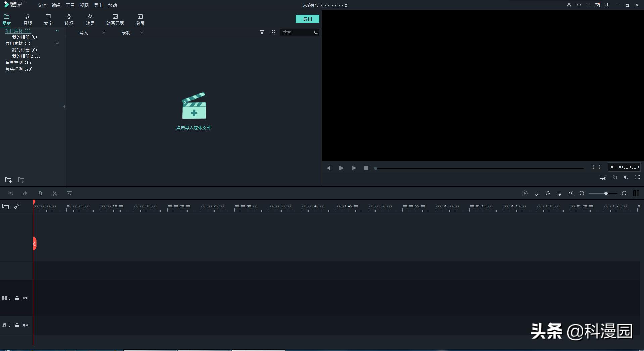Toggle visibility of video track 1

[x=25, y=298]
